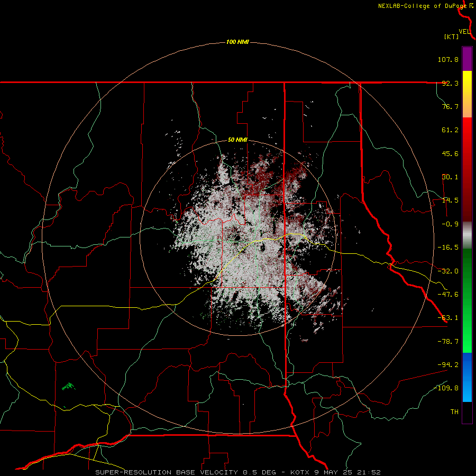476x476 pixels.
Task: Click the VEL legend title
Action: point(464,32)
